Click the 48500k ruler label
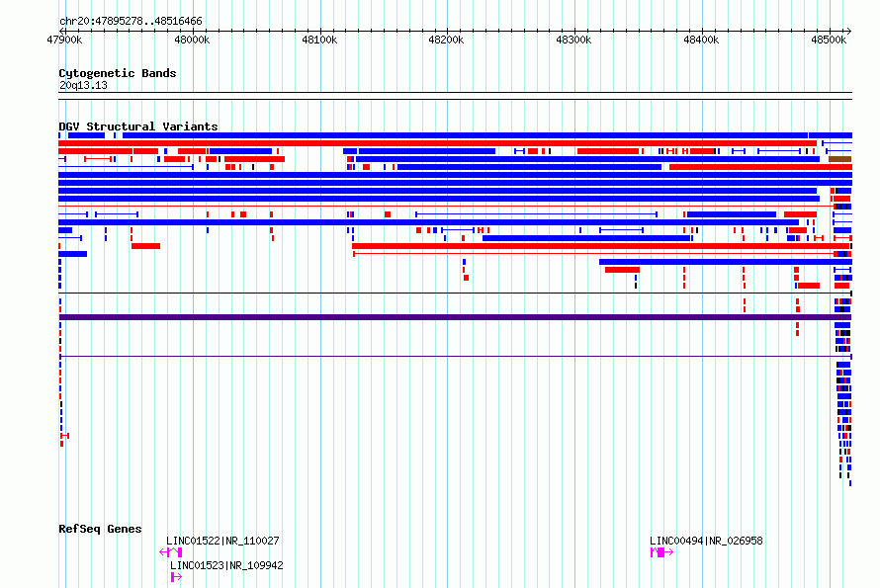Image resolution: width=880 pixels, height=588 pixels. click(x=829, y=40)
